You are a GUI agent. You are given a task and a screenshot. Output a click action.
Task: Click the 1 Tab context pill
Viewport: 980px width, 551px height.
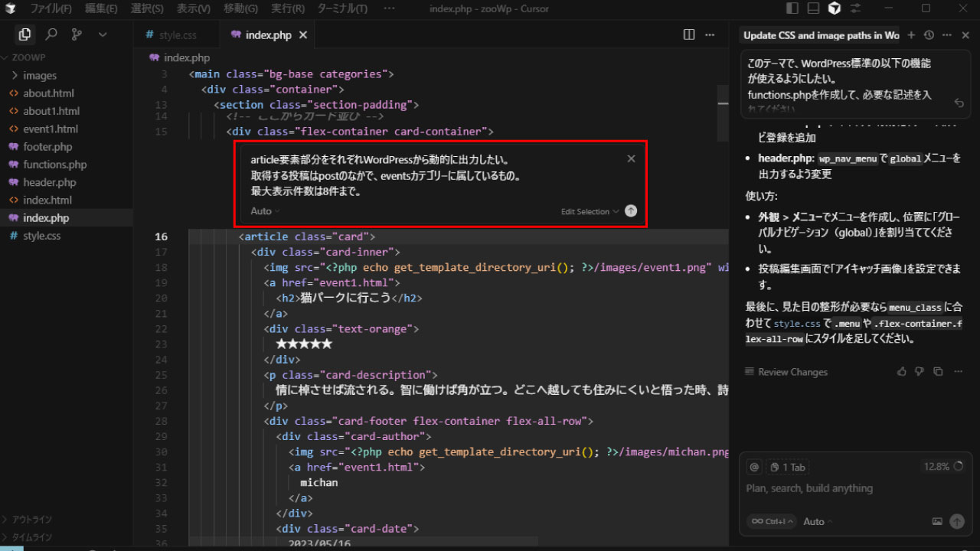coord(788,467)
